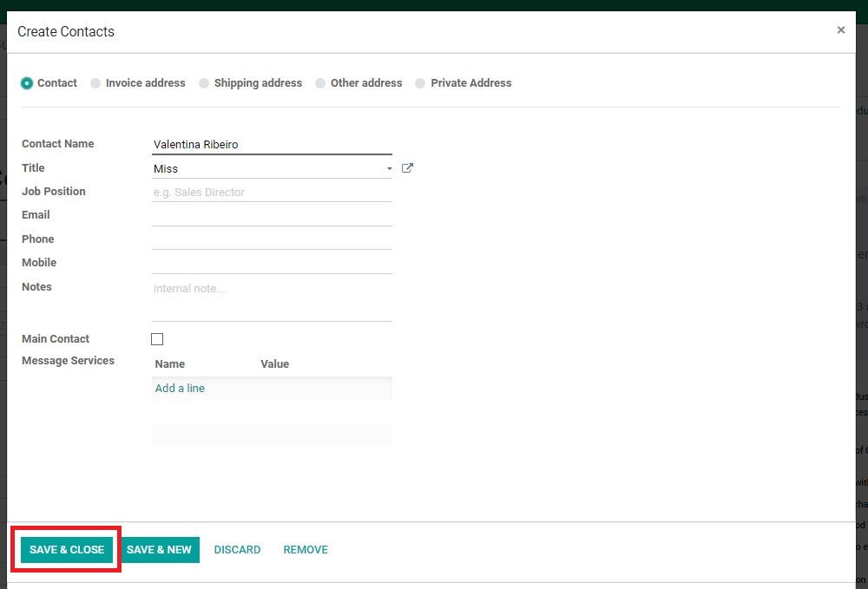Click the Job Position label
The image size is (868, 589).
pos(54,192)
